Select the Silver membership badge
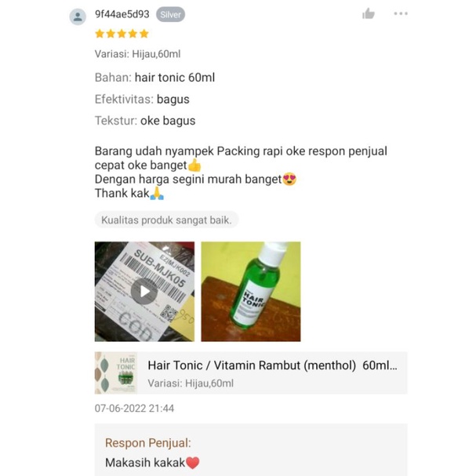 pyautogui.click(x=170, y=15)
